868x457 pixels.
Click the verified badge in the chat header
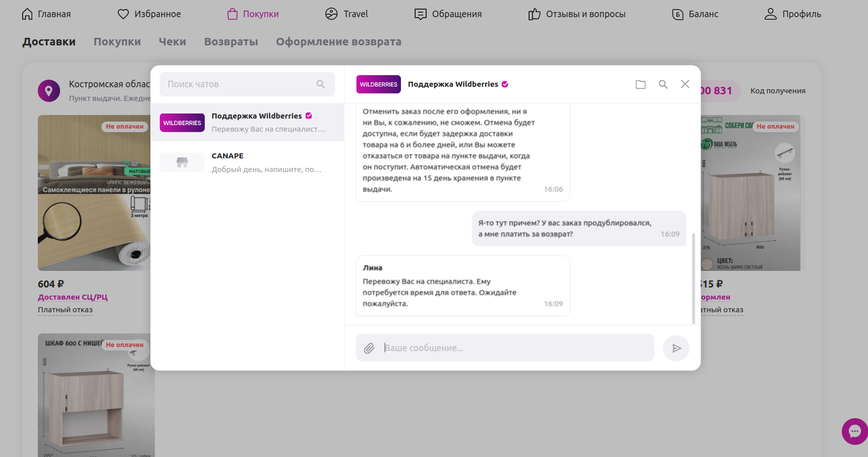[x=505, y=84]
